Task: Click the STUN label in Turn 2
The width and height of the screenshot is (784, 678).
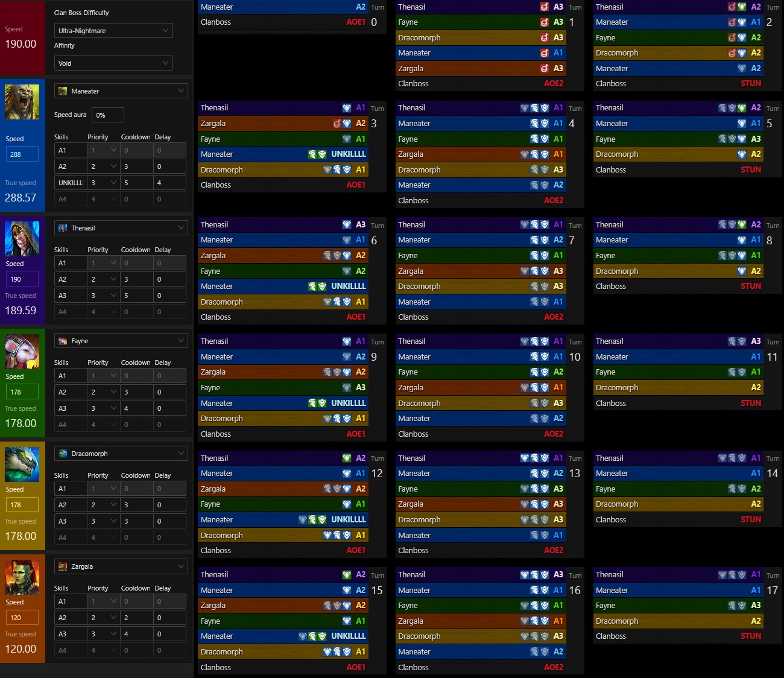Action: (x=751, y=84)
